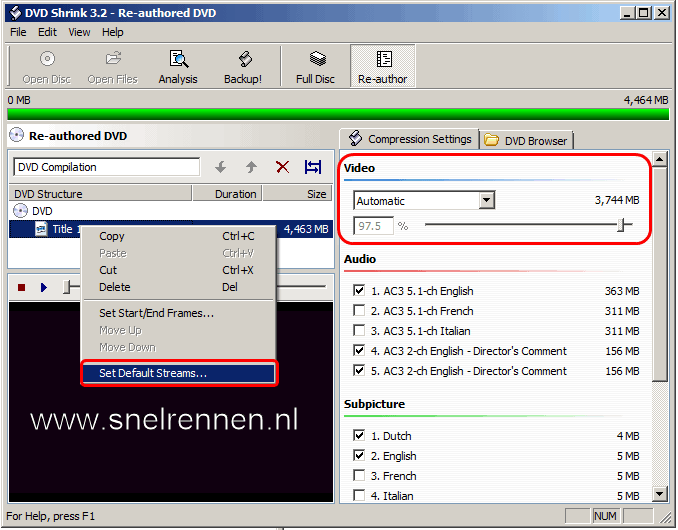Open the View menu
678x530 pixels.
79,32
